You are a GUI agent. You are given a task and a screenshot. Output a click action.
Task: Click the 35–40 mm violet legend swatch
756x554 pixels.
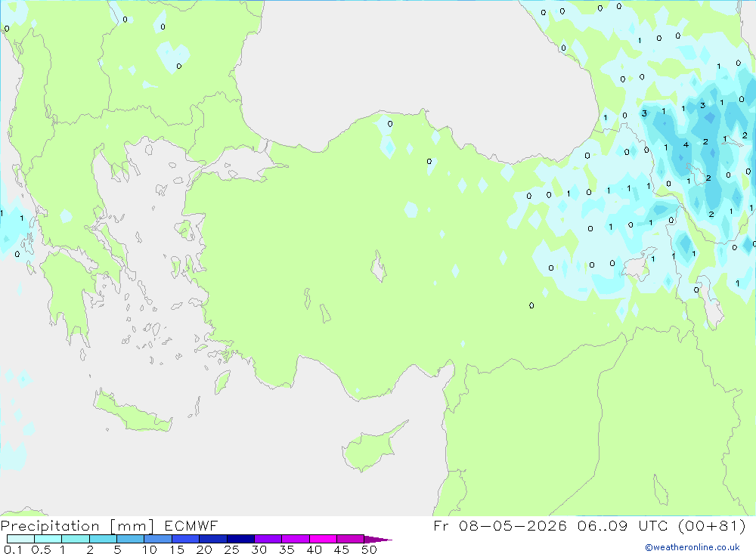(295, 539)
